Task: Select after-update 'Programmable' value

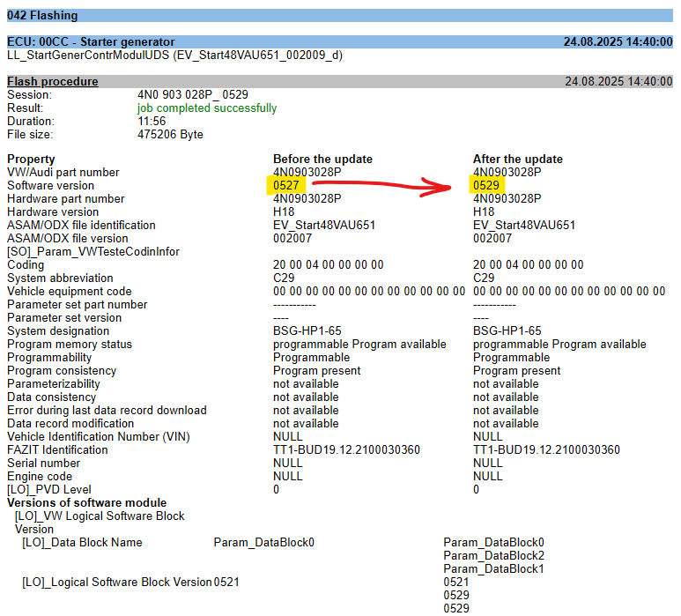Action: pyautogui.click(x=511, y=357)
